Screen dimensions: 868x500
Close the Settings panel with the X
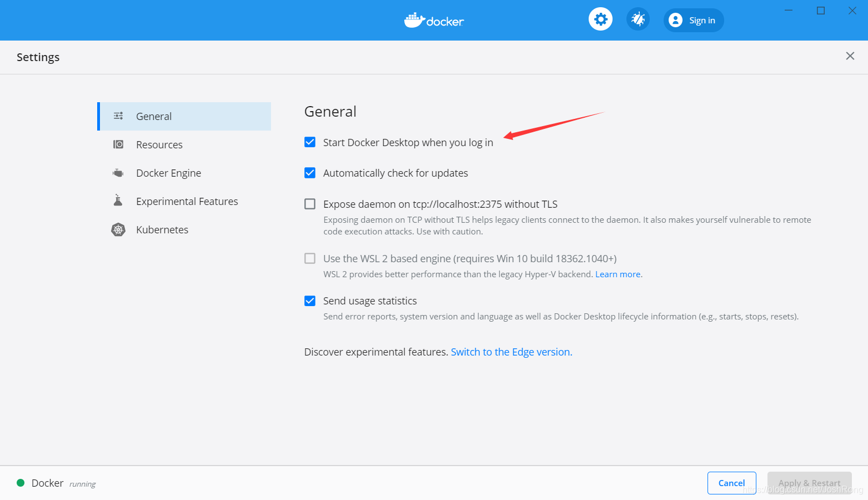[x=850, y=56]
